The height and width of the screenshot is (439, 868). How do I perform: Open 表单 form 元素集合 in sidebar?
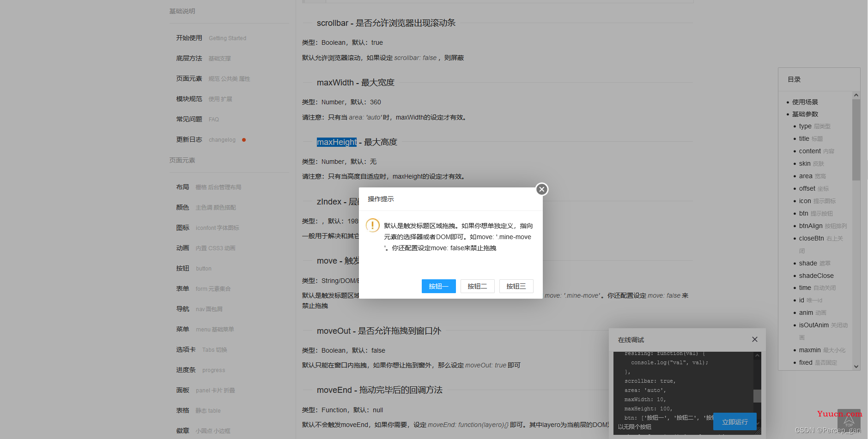[203, 289]
